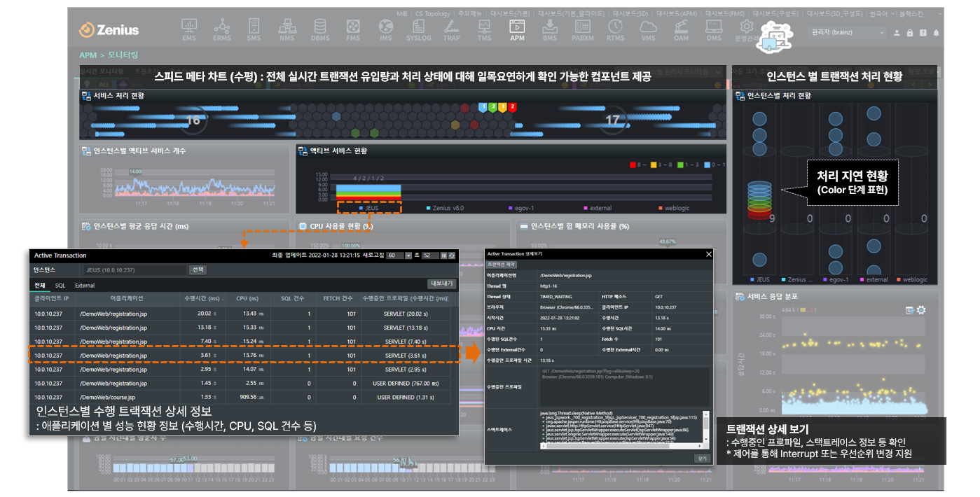Click the user profile icon in header

897,33
